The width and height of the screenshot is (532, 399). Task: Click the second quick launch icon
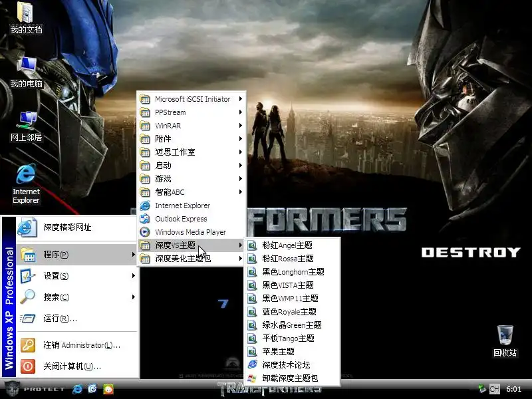[x=92, y=389]
